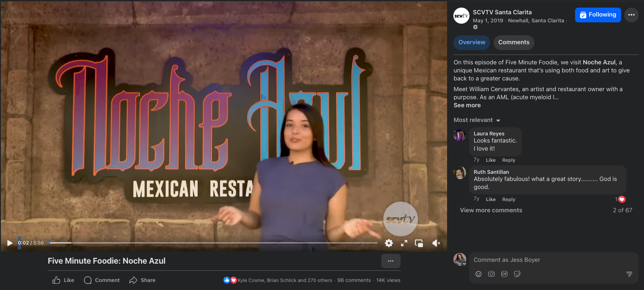The image size is (644, 290).
Task: Open Laura Reyes profile name
Action: coord(489,134)
